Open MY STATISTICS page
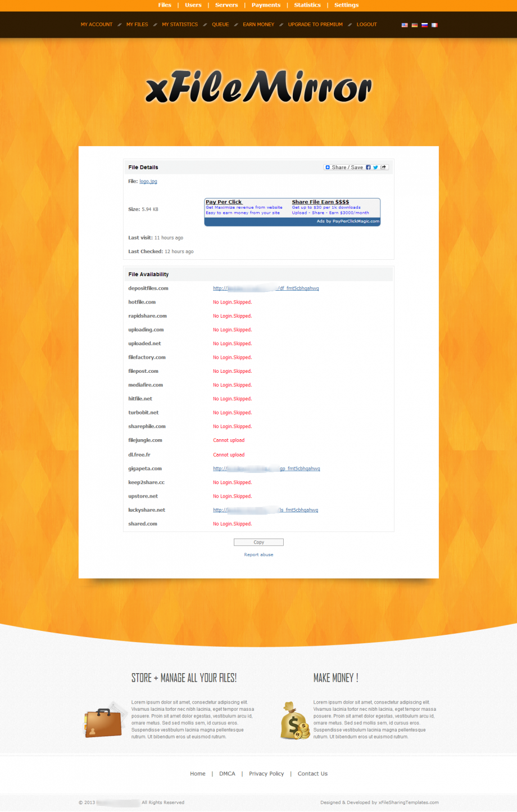The width and height of the screenshot is (517, 812). coord(180,25)
